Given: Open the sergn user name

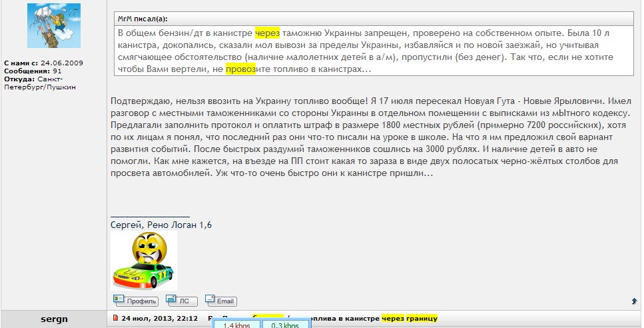Looking at the screenshot, I should click(53, 319).
